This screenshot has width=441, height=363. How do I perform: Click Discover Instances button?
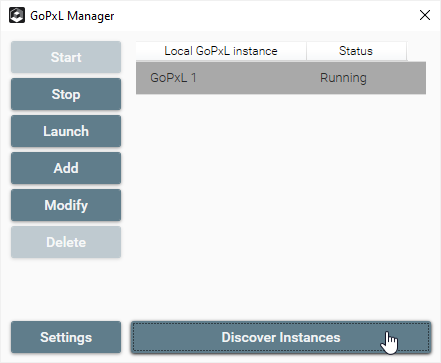[281, 337]
